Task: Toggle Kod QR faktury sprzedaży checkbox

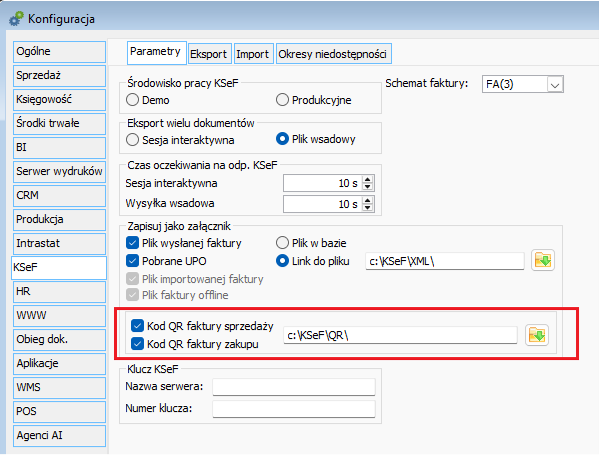Action: [x=137, y=325]
